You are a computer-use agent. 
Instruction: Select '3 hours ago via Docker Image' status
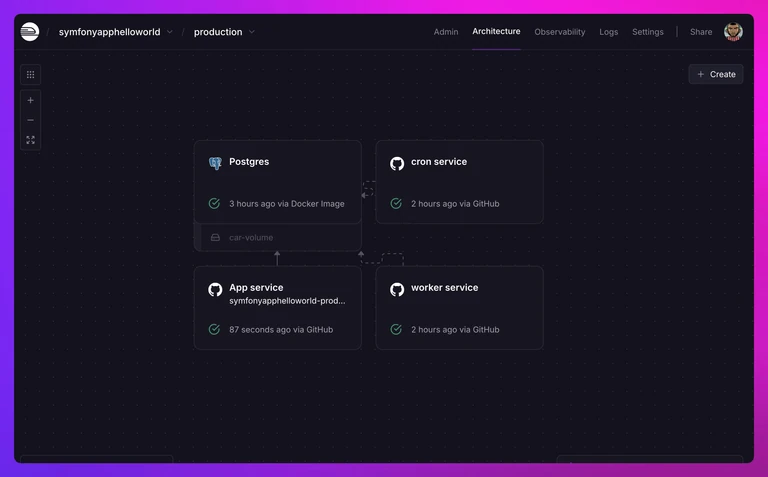[287, 204]
